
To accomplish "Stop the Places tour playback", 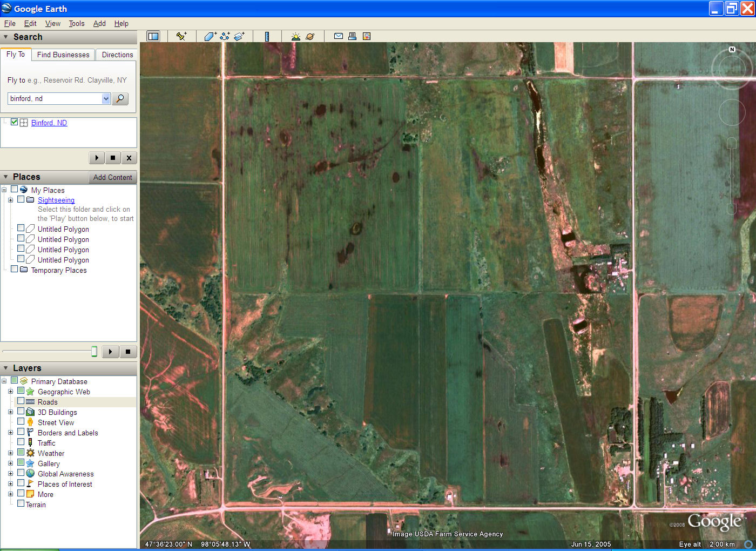I will click(x=128, y=352).
